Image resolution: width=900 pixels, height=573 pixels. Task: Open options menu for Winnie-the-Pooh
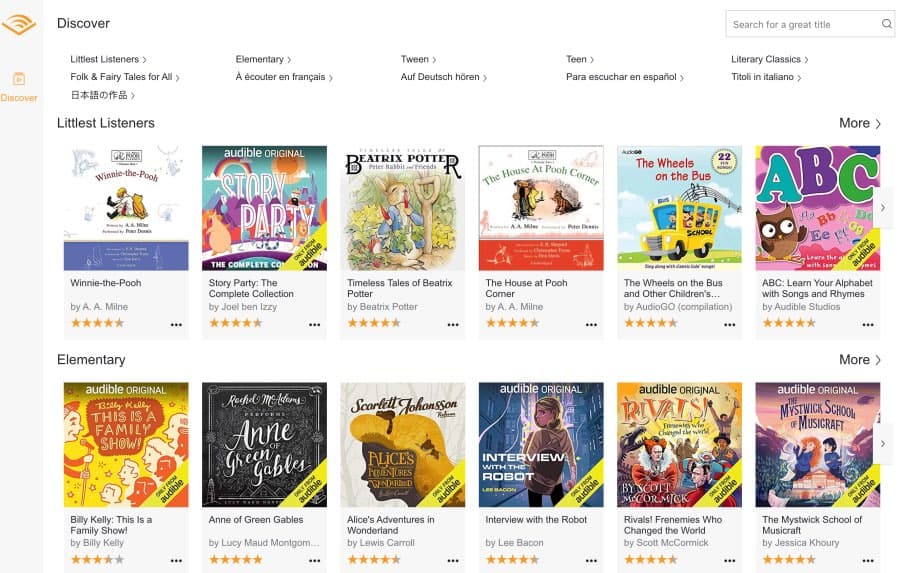177,324
